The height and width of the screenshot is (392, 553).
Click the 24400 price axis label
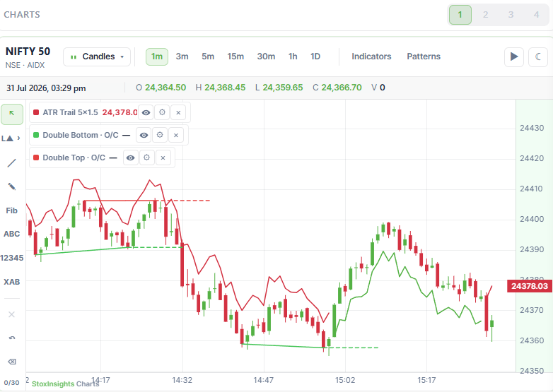(532, 219)
